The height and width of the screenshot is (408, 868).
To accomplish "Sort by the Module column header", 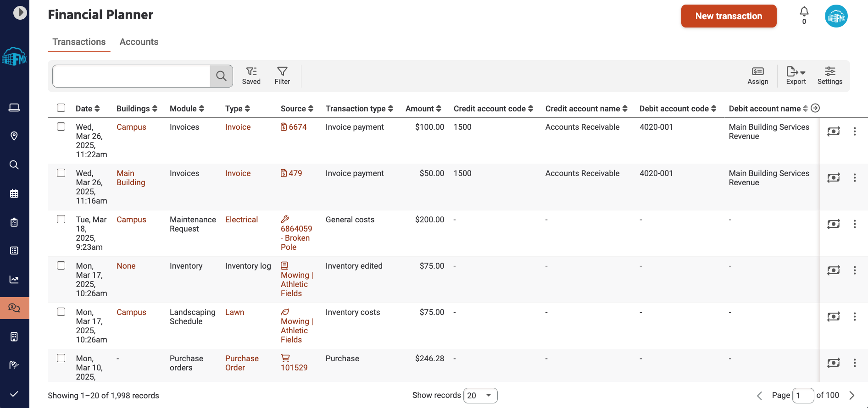I will (187, 109).
